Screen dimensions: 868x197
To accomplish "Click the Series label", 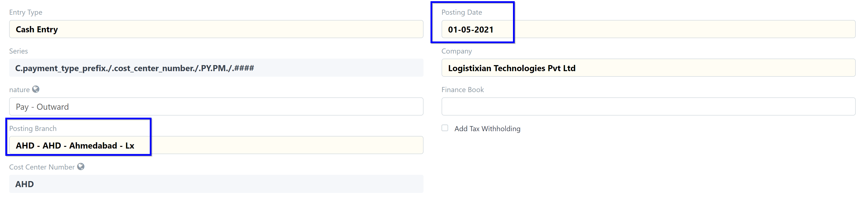I will pyautogui.click(x=19, y=51).
